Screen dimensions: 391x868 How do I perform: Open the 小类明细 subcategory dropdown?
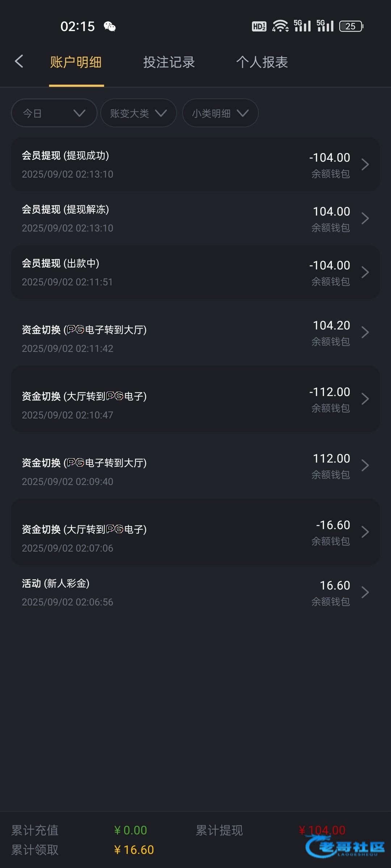coord(220,113)
